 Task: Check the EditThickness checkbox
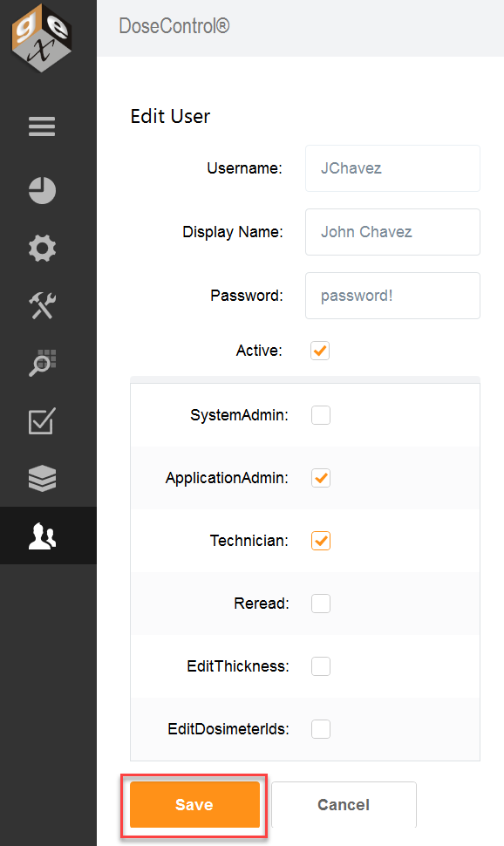[321, 666]
